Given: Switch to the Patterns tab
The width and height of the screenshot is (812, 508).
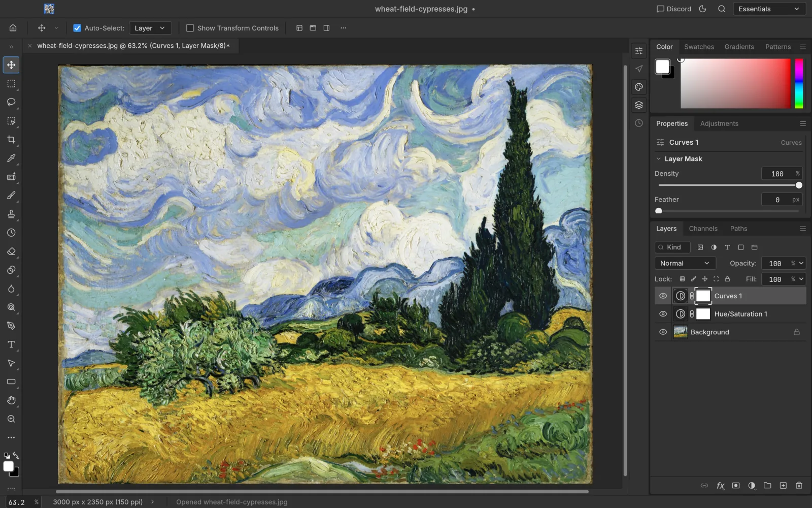Looking at the screenshot, I should point(778,47).
